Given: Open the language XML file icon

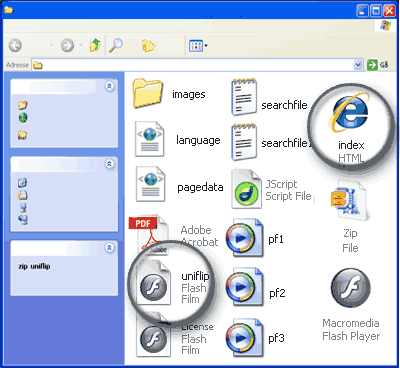Looking at the screenshot, I should (150, 139).
